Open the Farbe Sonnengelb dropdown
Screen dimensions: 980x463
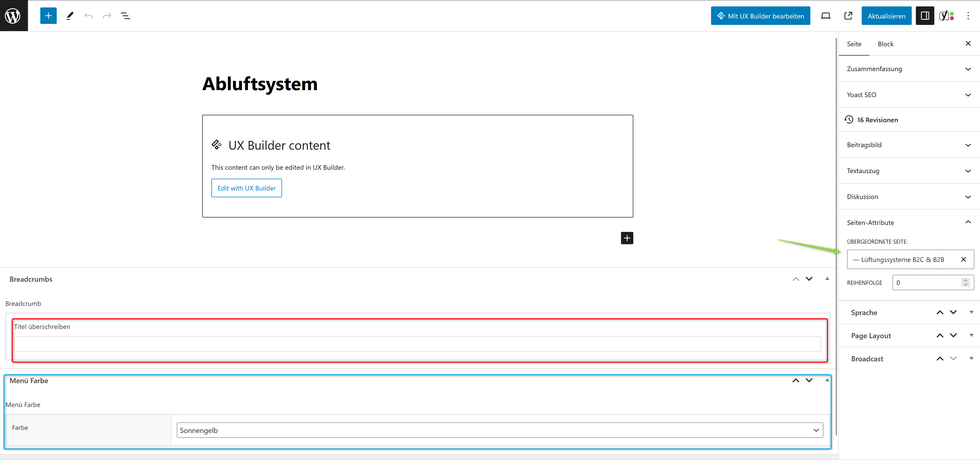point(500,431)
